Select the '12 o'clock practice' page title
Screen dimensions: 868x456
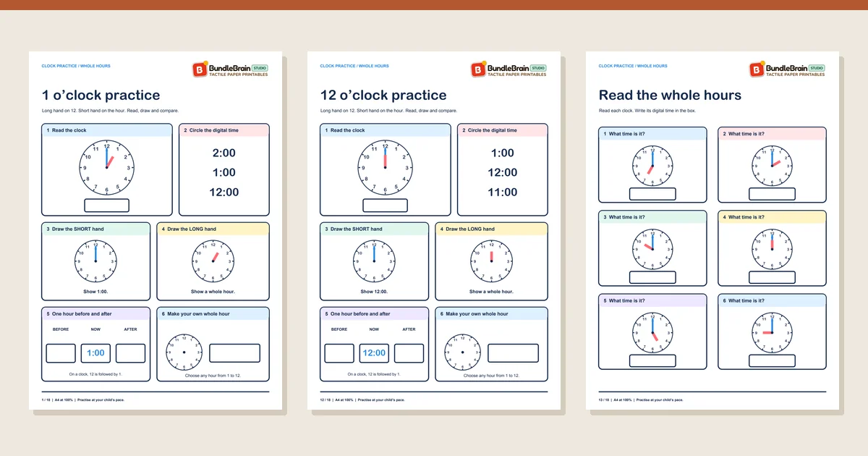click(383, 95)
